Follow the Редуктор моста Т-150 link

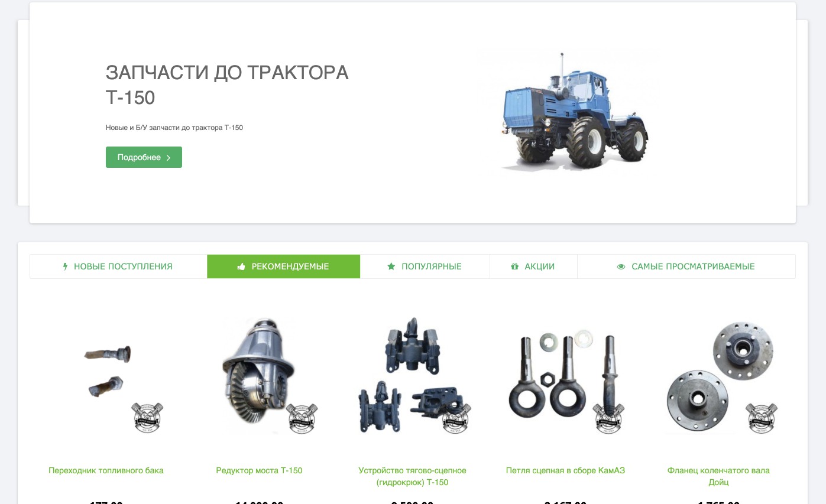pos(259,471)
